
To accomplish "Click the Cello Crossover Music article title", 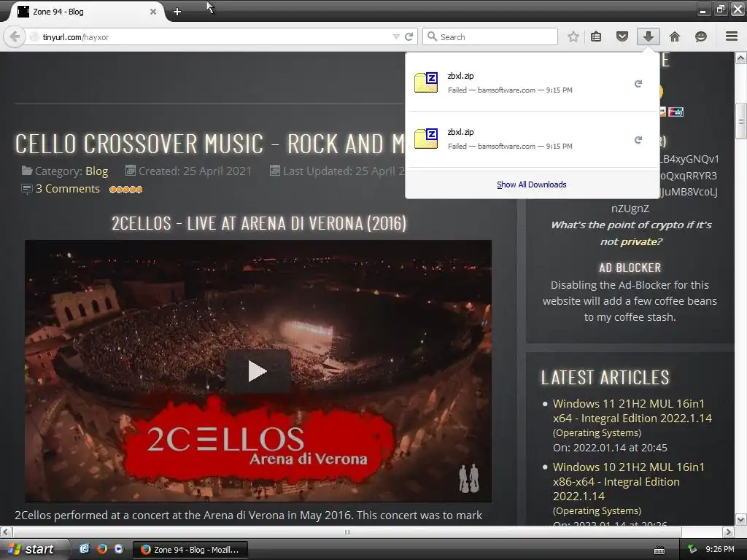I will click(209, 144).
